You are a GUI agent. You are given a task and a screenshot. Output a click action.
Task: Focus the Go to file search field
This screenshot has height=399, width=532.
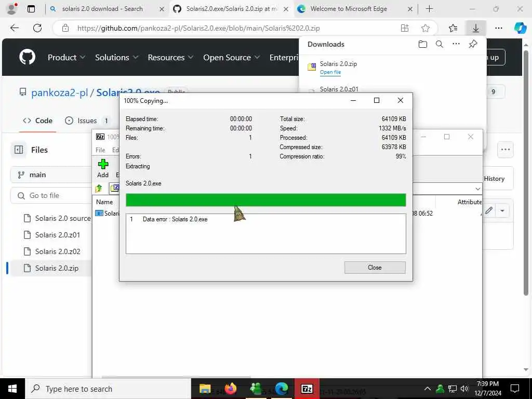[x=51, y=195]
